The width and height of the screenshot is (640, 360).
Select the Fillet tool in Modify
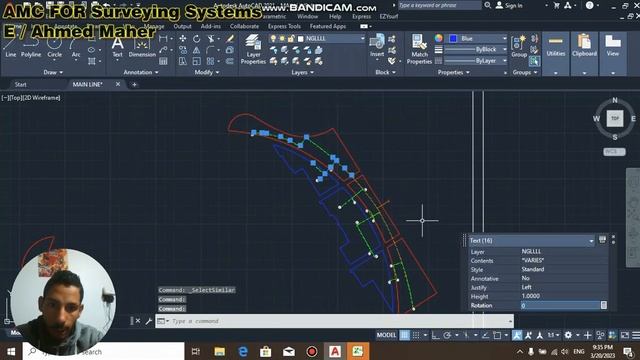(x=211, y=50)
